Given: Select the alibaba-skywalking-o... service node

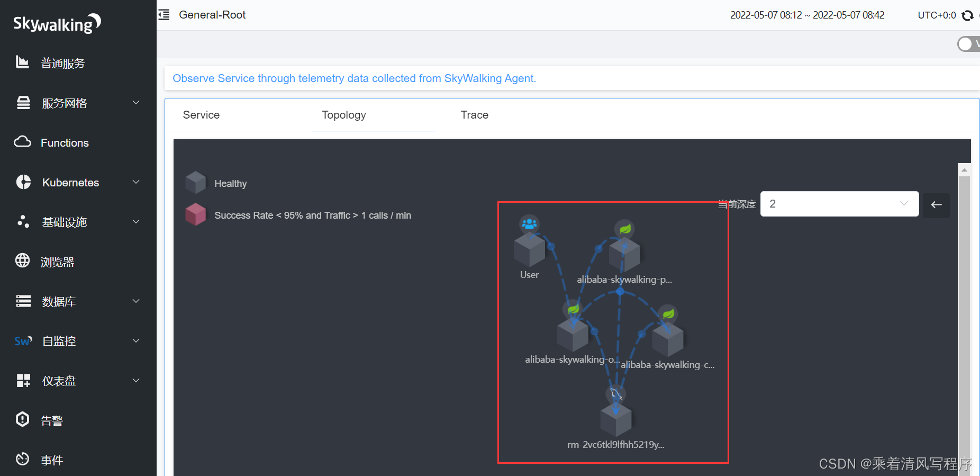Looking at the screenshot, I should coord(573,334).
